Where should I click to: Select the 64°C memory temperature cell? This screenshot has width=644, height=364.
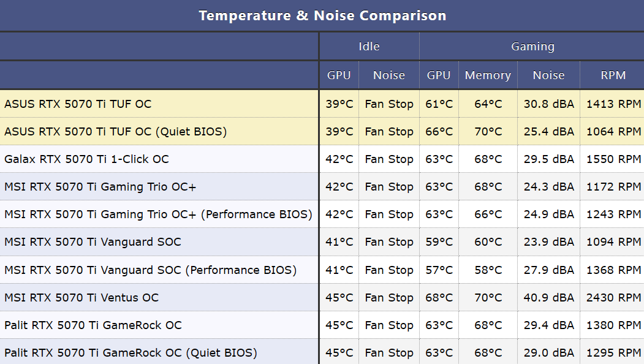point(488,104)
